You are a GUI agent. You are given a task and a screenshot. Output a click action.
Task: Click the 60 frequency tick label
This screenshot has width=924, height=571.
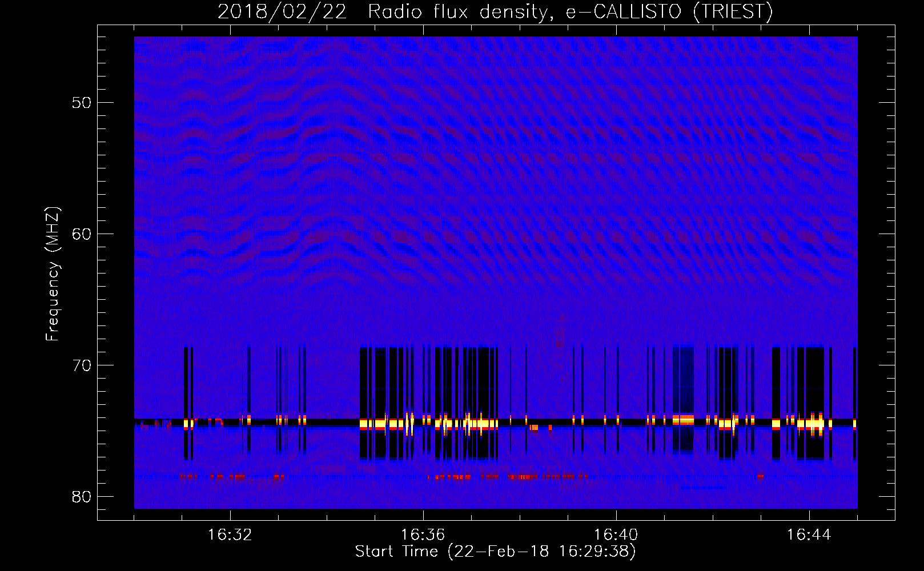point(82,234)
